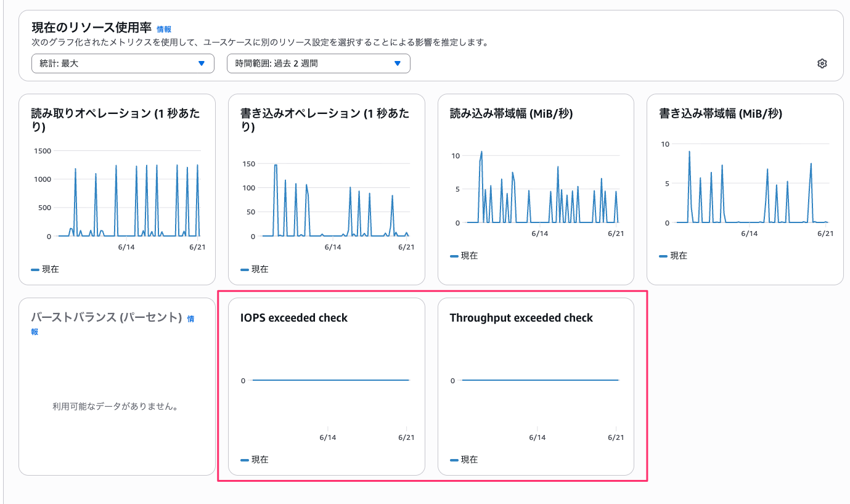Click 現在 legend in IOPS exceeded check chart

255,460
